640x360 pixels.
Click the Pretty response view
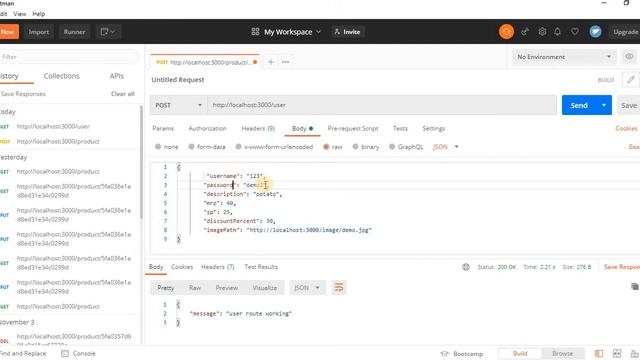coord(166,288)
